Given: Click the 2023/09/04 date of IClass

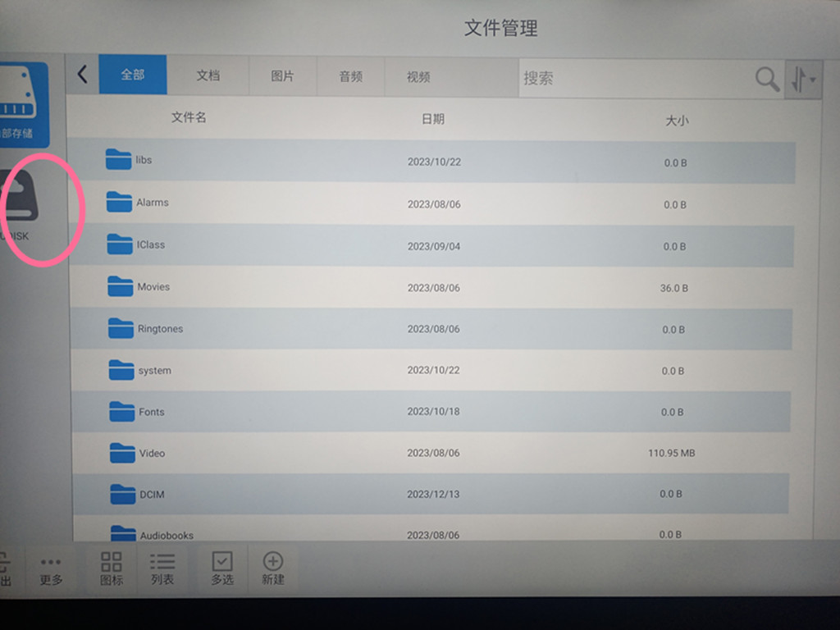Looking at the screenshot, I should click(434, 246).
